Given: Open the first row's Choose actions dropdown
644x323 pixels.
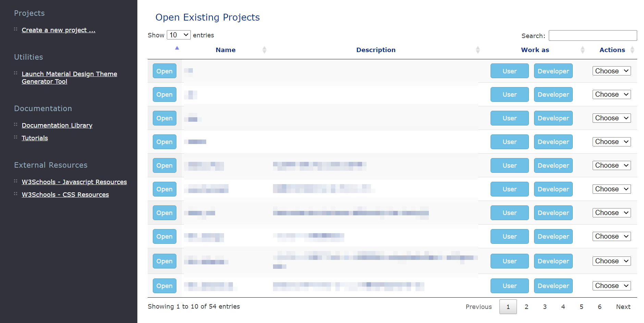Looking at the screenshot, I should coord(611,71).
